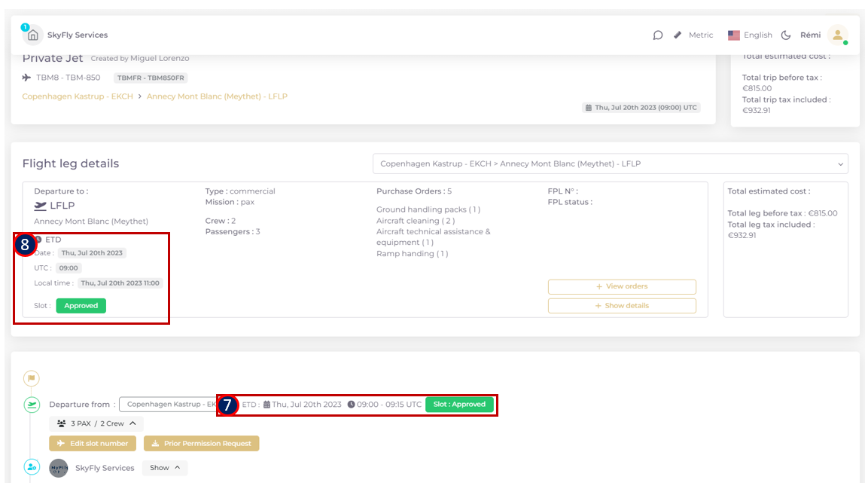868x489 pixels.
Task: Switch units using the Metric label
Action: [701, 35]
